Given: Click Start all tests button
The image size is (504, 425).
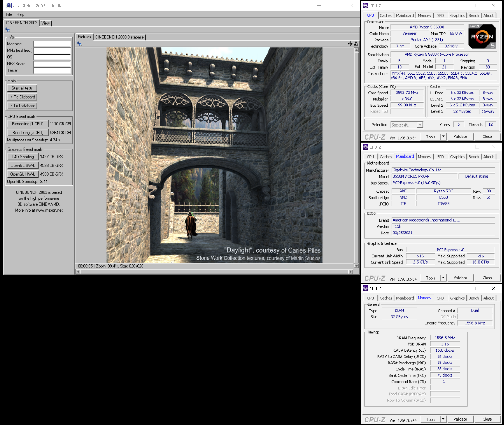Looking at the screenshot, I should [22, 88].
